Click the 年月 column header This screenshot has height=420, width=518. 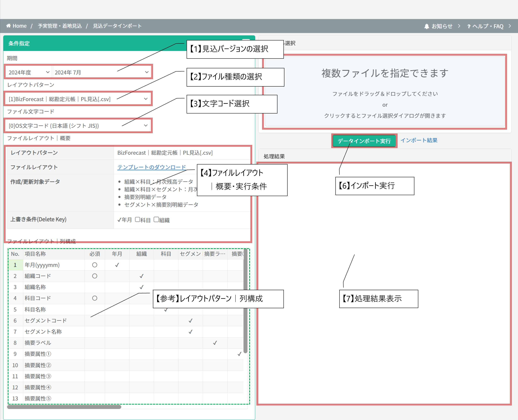[x=117, y=254]
